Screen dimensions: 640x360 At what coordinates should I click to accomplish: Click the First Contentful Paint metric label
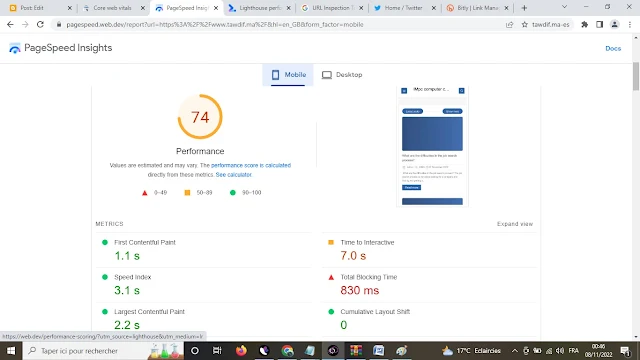(x=145, y=242)
